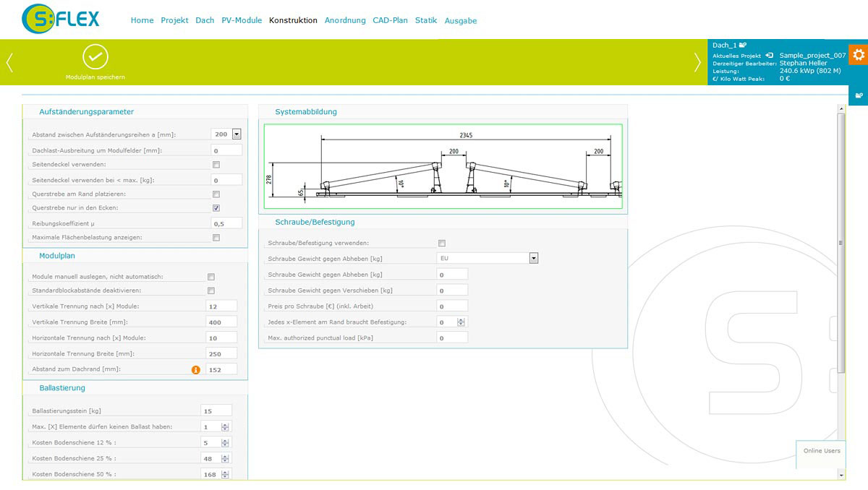Click the S:FLEX logo
The width and height of the screenshot is (868, 490).
click(x=60, y=20)
